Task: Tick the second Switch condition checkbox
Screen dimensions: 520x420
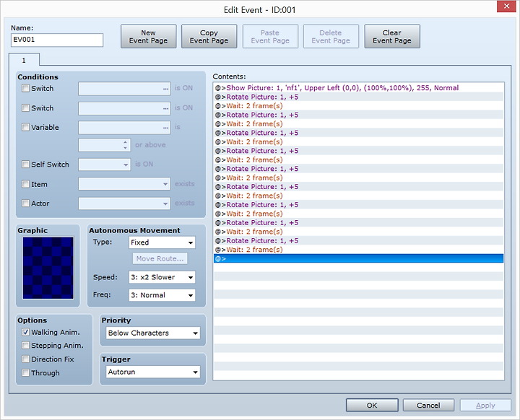Action: click(25, 108)
